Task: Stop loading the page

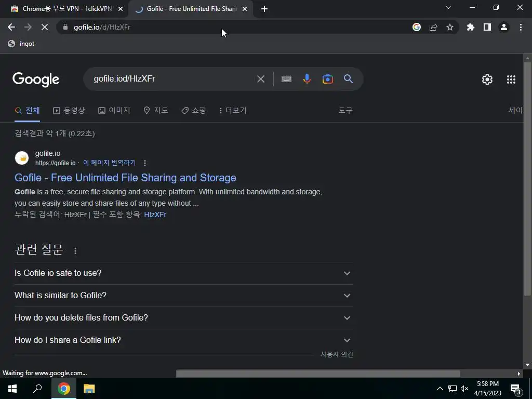Action: (45, 27)
